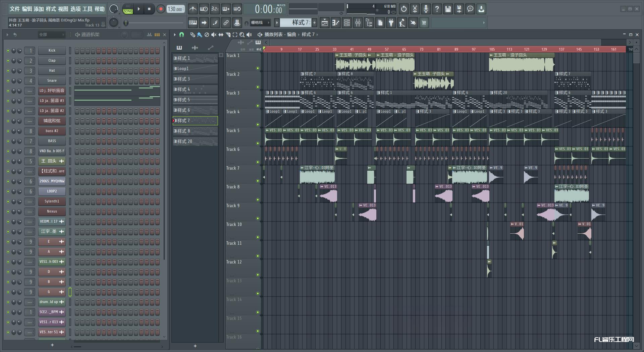Toggle the playlist snap magnet icon
Screen dimensions: 644x352
point(181,35)
